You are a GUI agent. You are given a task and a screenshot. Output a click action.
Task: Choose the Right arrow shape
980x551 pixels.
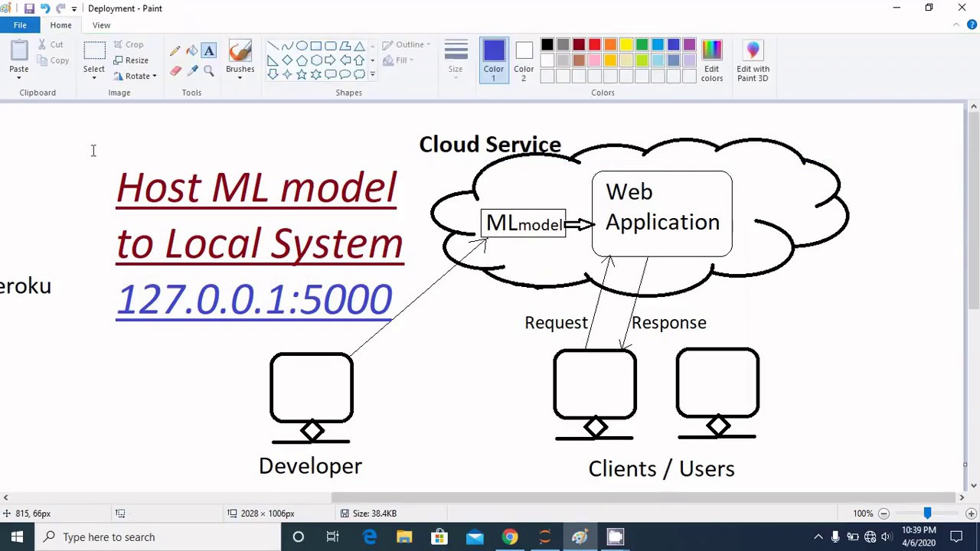click(331, 60)
